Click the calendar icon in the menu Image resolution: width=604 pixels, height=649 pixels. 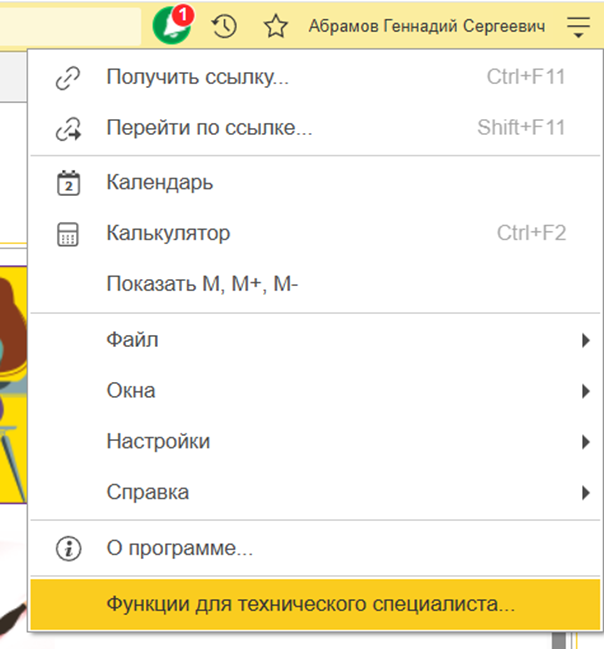click(68, 183)
